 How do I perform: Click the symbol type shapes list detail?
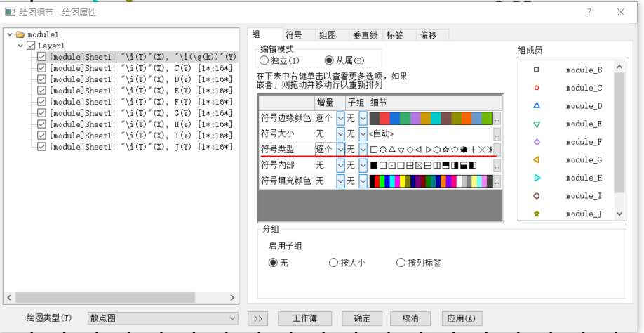point(431,150)
